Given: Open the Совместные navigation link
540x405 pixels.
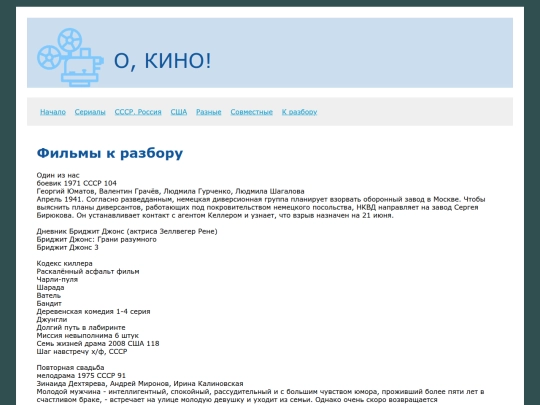Looking at the screenshot, I should 251,112.
